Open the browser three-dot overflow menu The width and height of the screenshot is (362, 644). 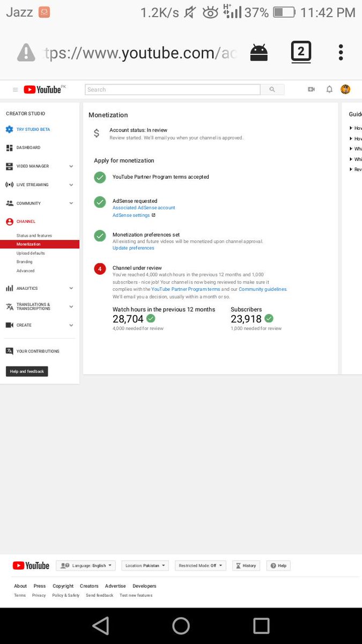pos(341,52)
